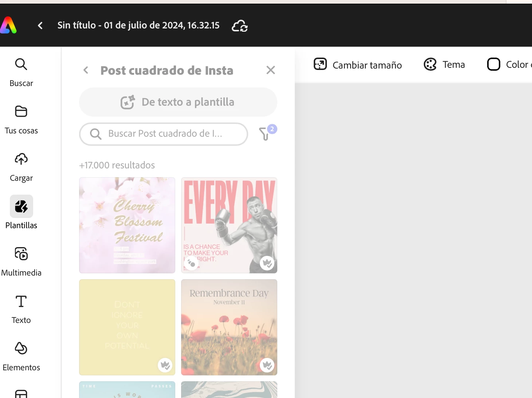Open the partially visible grid sidebar icon
This screenshot has height=398, width=532.
pyautogui.click(x=21, y=394)
